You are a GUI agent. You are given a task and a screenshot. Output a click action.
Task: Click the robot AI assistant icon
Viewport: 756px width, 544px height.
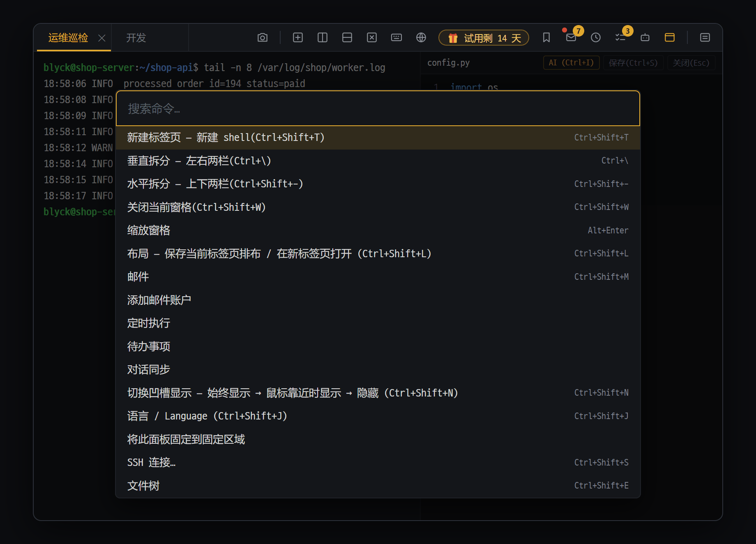click(x=645, y=38)
